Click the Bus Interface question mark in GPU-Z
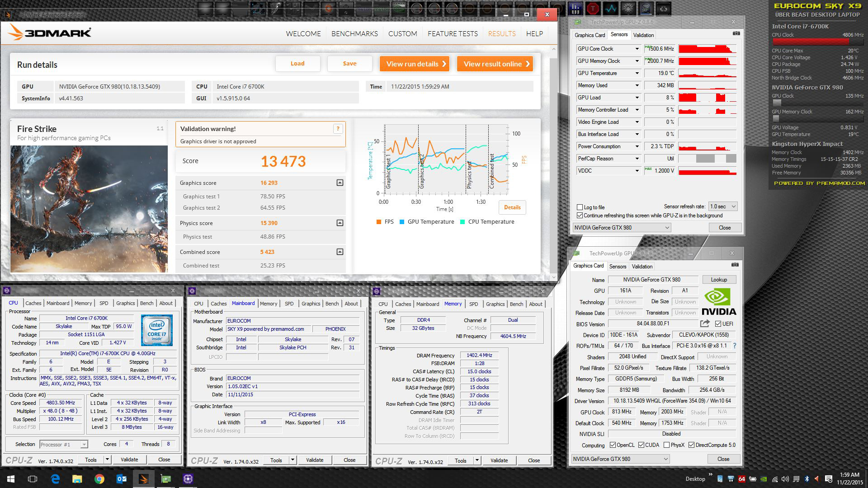868x488 pixels. point(734,346)
